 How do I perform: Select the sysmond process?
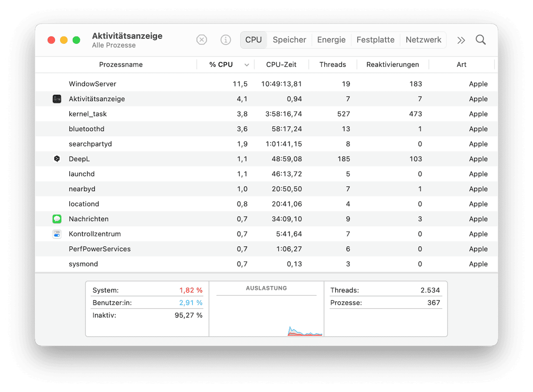click(x=83, y=264)
